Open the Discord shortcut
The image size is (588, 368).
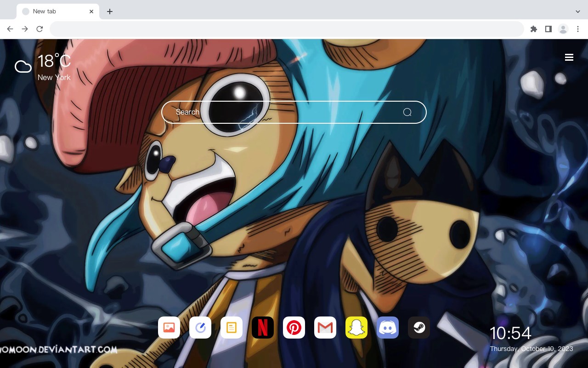388,328
